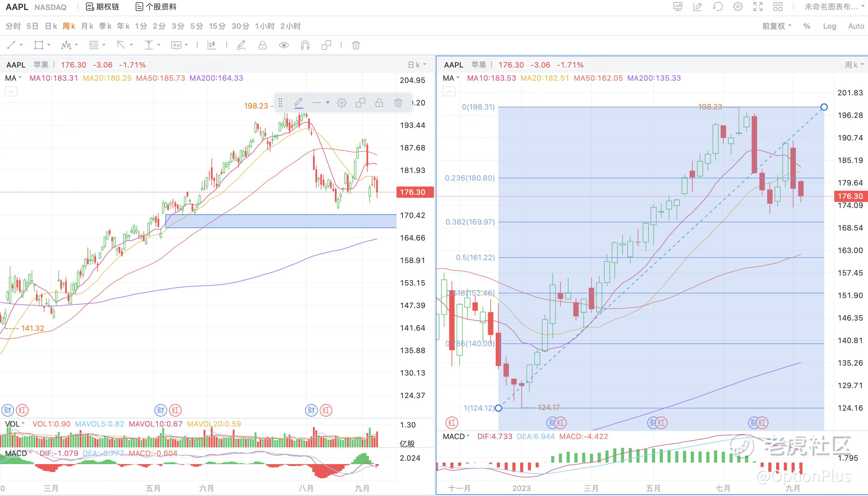This screenshot has height=496, width=868.
Task: Toggle the magnet snap mode icon
Action: pyautogui.click(x=305, y=45)
